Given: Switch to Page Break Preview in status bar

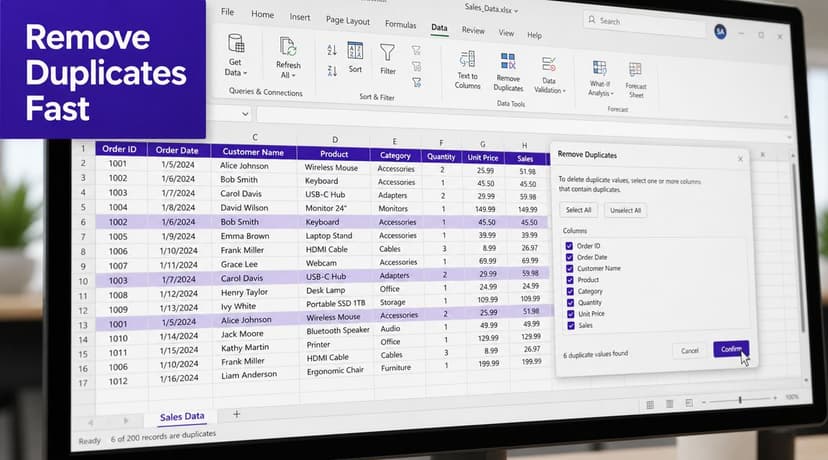Looking at the screenshot, I should pos(689,403).
